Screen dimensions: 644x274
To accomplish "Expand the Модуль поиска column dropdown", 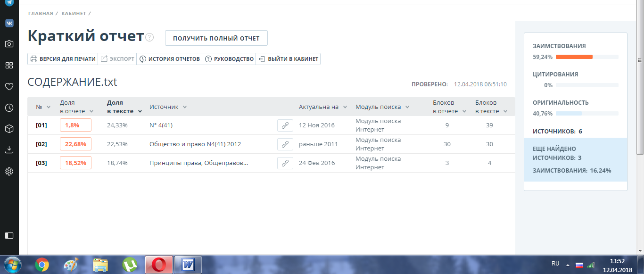I will tap(407, 107).
